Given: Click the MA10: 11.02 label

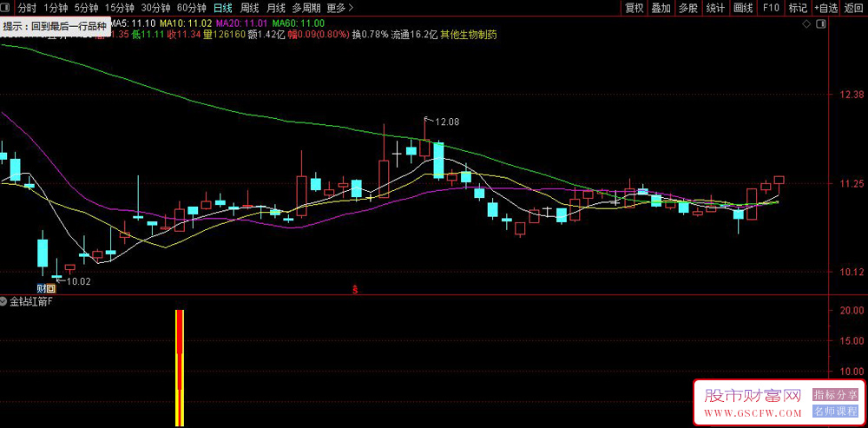Looking at the screenshot, I should click(186, 23).
